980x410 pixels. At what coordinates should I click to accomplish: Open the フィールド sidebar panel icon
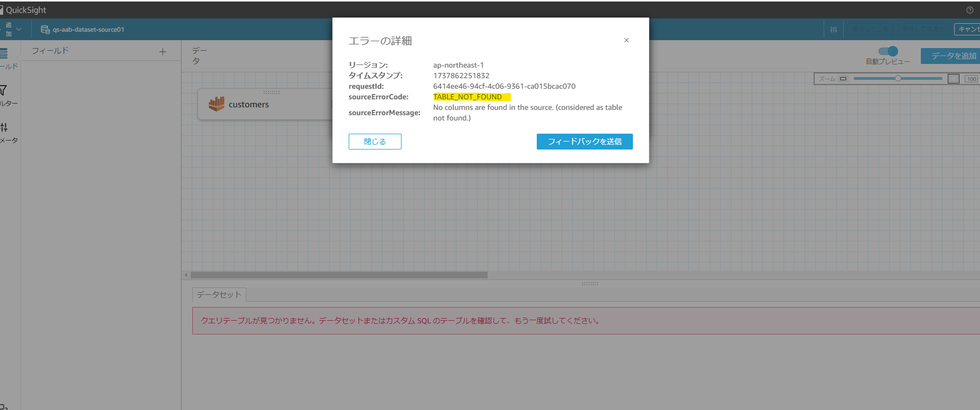pos(4,53)
